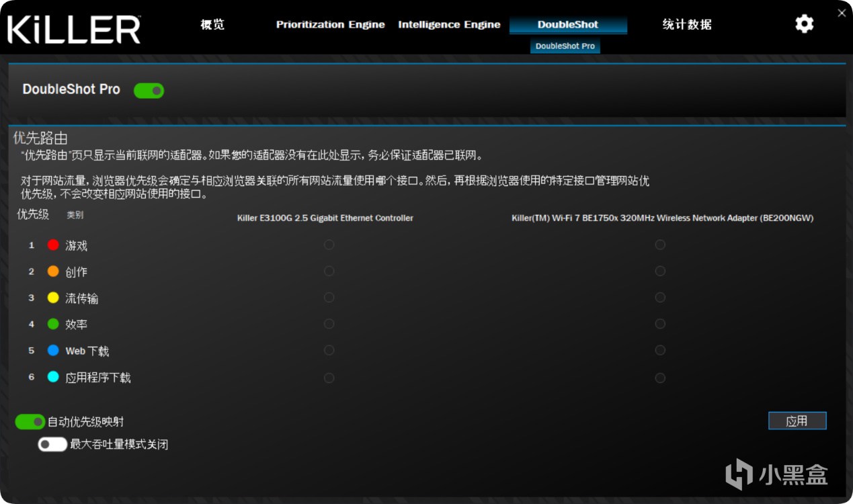Click the green 效率 color dot
Viewport: 853px width, 504px height.
pyautogui.click(x=53, y=324)
